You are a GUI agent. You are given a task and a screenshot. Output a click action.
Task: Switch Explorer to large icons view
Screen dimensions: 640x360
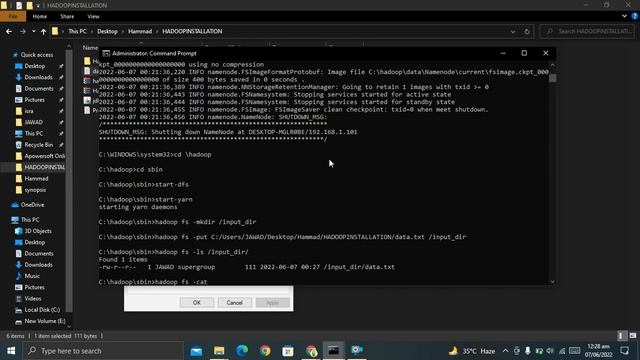(x=633, y=336)
